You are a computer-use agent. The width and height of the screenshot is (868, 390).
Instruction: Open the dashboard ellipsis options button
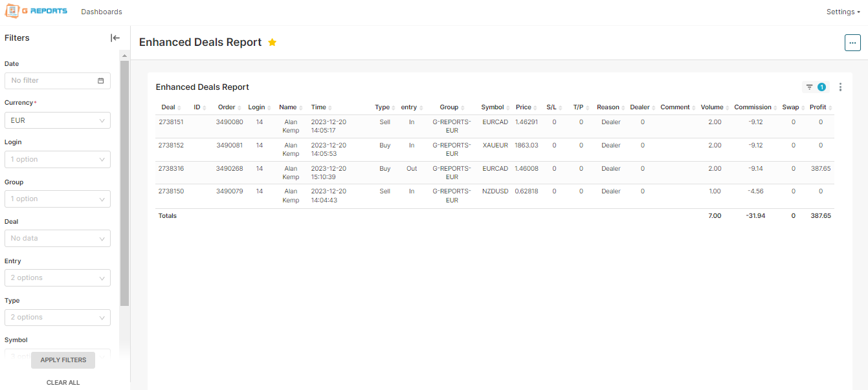click(x=852, y=43)
